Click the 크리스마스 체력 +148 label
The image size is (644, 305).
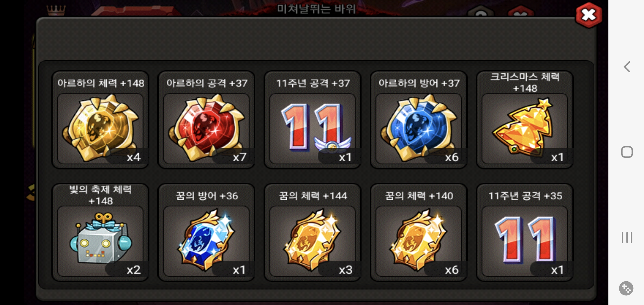tap(525, 82)
